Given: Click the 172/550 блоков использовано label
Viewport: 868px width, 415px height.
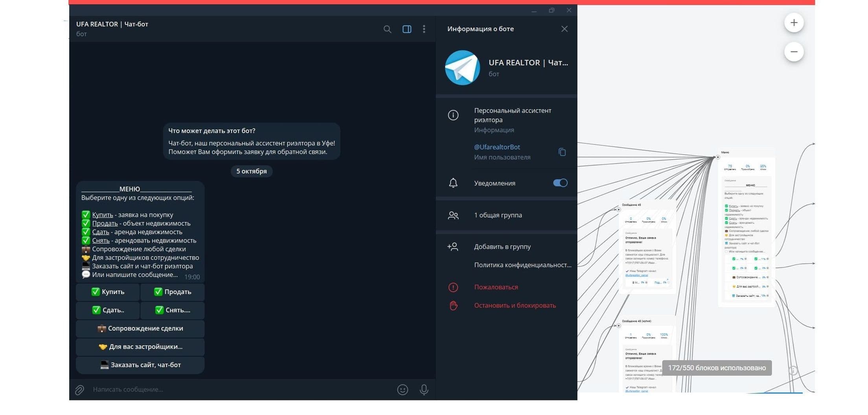Looking at the screenshot, I should click(717, 368).
